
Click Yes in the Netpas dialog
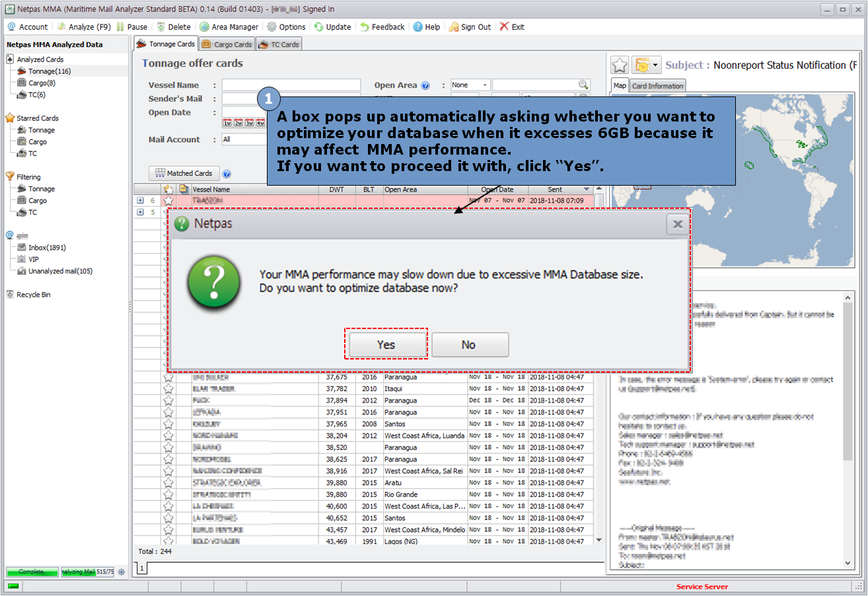[x=386, y=344]
